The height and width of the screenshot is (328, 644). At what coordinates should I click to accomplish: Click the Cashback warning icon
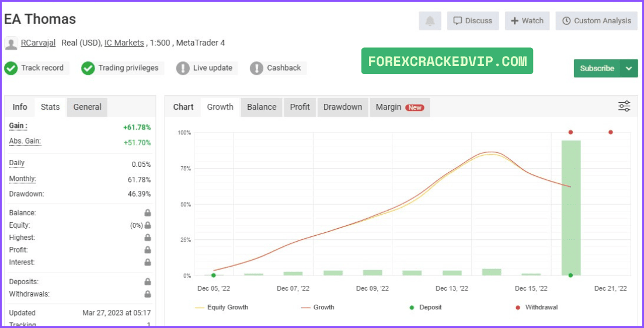[x=256, y=68]
